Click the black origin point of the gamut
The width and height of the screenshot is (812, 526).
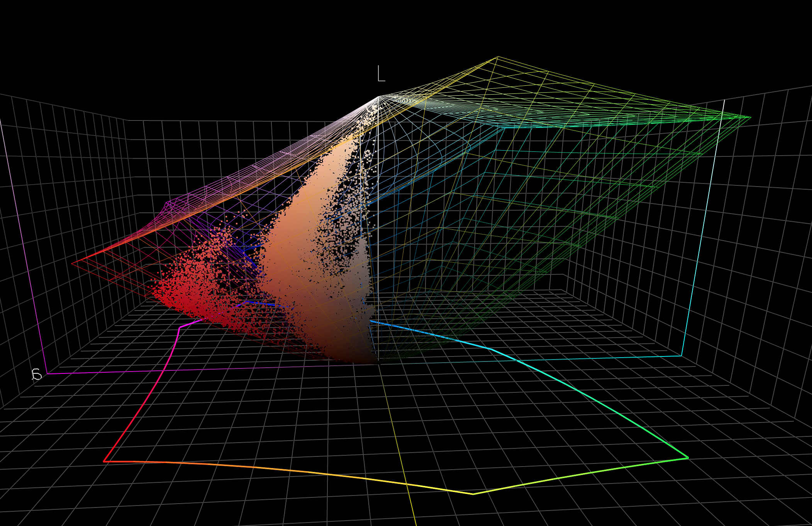click(378, 363)
